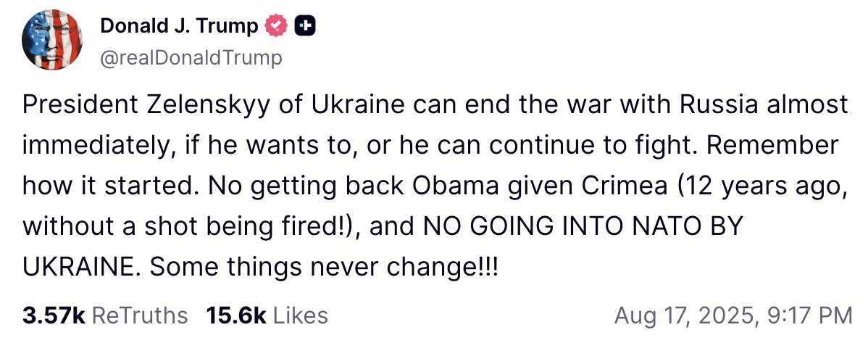View the 15.6k likes count number

[x=236, y=315]
